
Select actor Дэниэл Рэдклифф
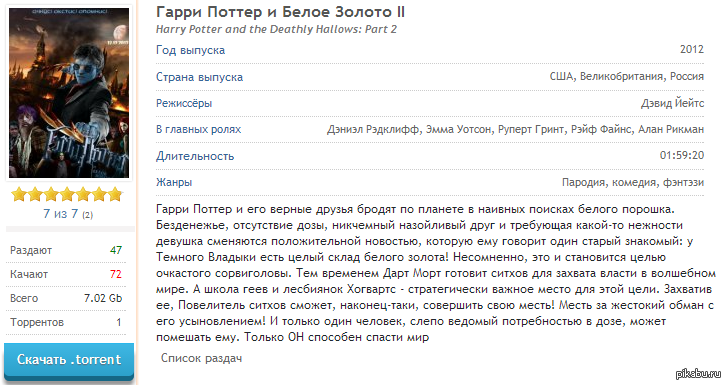coord(373,130)
